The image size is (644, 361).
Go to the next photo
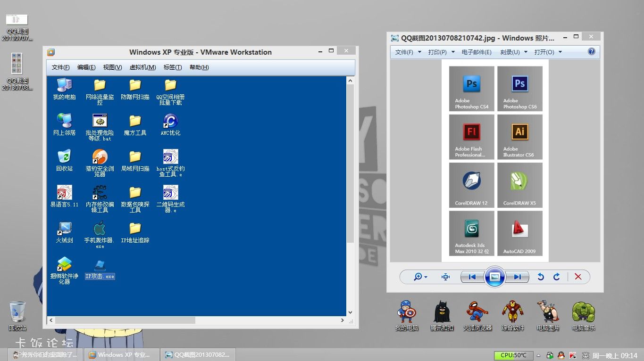(517, 277)
